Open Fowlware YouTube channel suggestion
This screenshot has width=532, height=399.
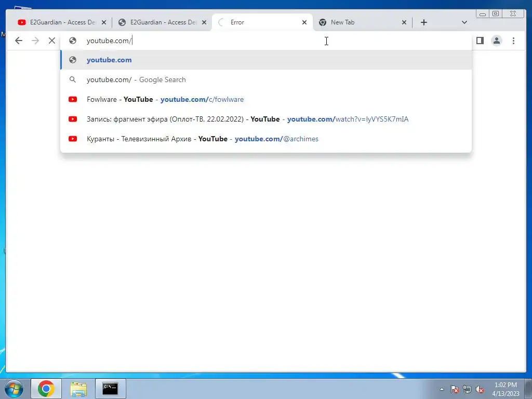pos(266,99)
